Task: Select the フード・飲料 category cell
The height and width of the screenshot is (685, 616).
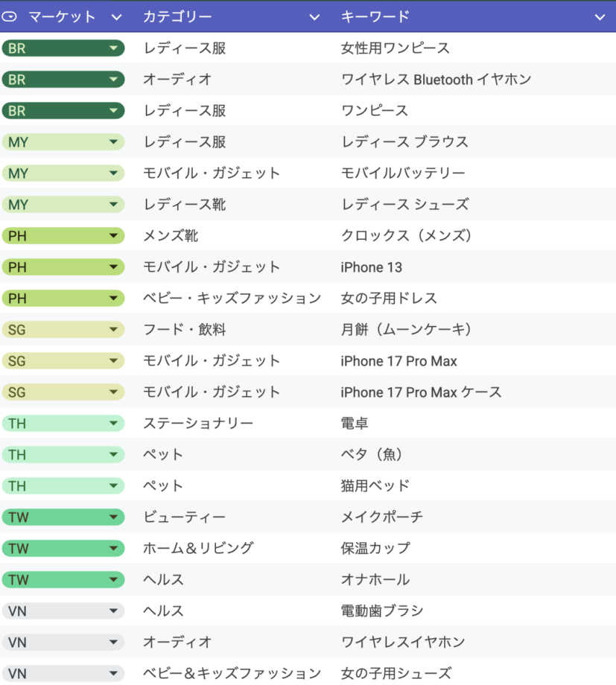Action: (x=184, y=330)
